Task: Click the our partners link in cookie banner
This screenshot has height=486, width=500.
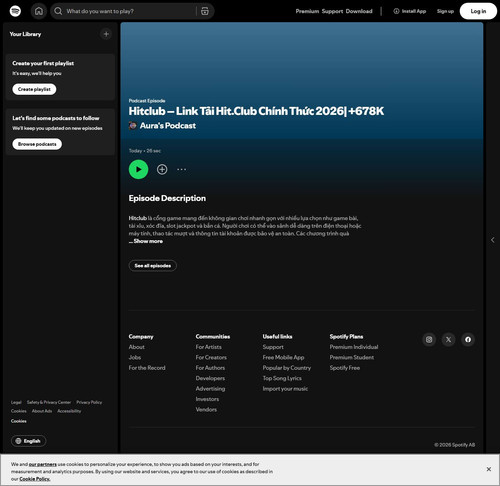Action: [x=43, y=464]
